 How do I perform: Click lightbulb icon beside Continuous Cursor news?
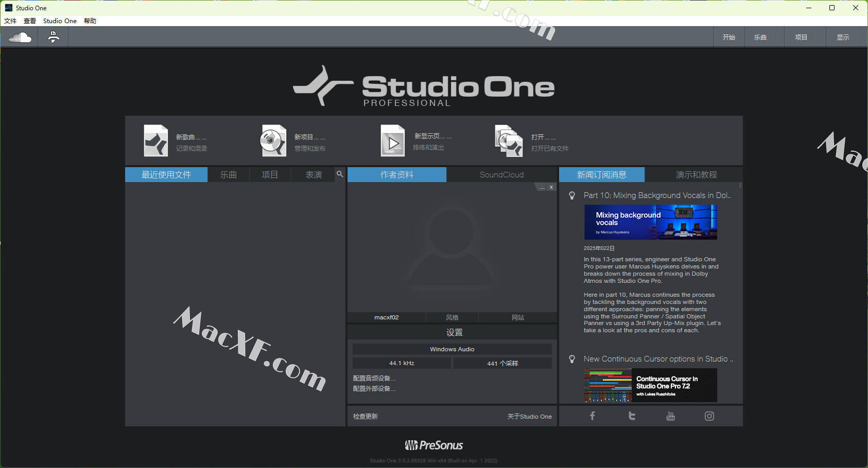click(x=571, y=359)
